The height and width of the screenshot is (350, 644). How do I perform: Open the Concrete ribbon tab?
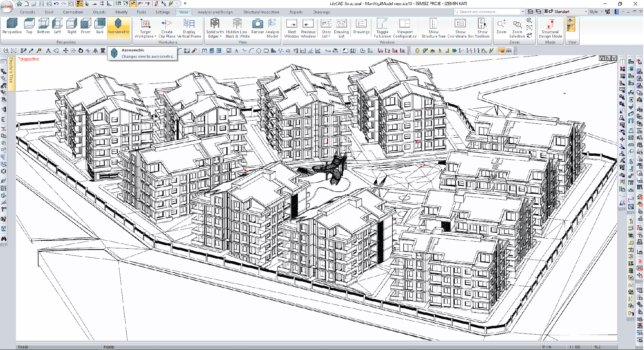[27, 12]
